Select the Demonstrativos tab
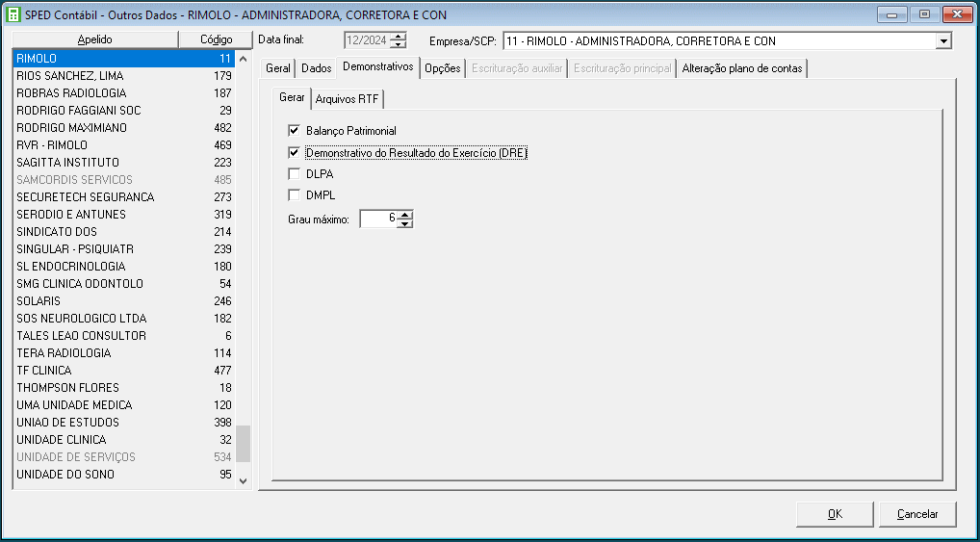Viewport: 980px width, 542px height. 378,66
